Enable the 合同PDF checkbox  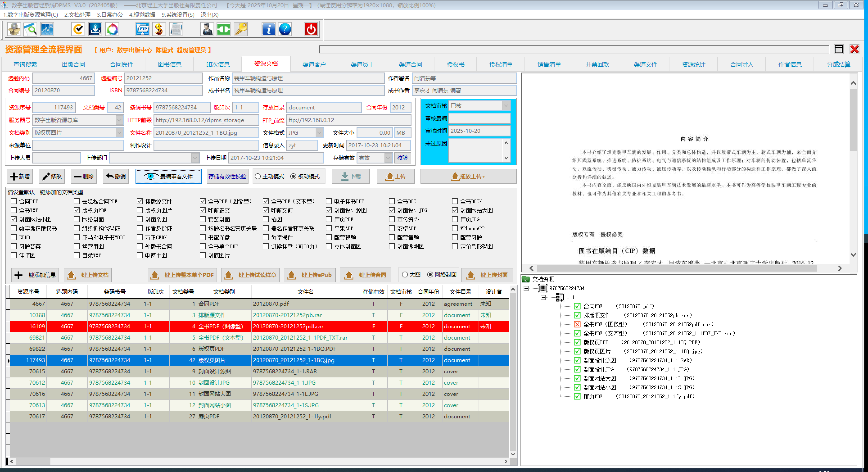click(x=14, y=201)
